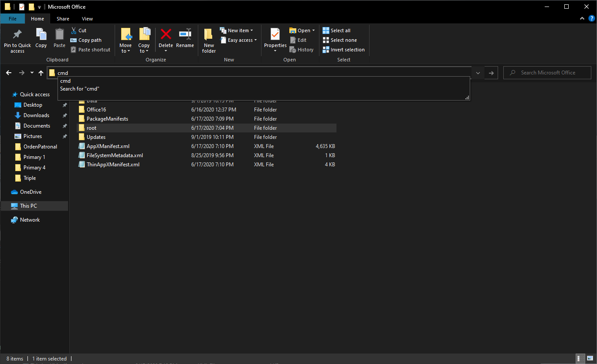Open the File tab
The height and width of the screenshot is (364, 597).
coord(13,19)
